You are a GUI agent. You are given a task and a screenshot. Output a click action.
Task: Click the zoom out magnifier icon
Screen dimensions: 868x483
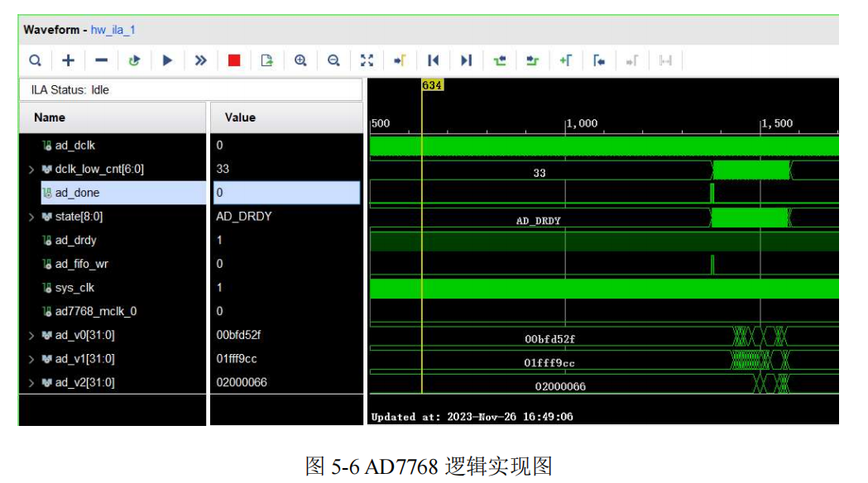333,60
